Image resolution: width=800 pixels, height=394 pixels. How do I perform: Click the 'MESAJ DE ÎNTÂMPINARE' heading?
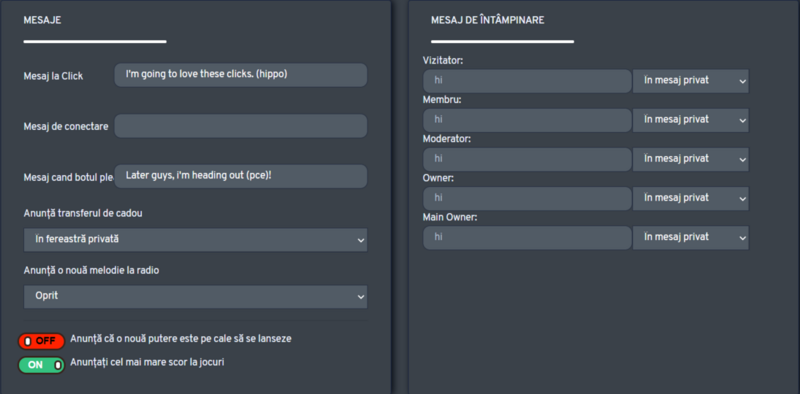pyautogui.click(x=487, y=20)
